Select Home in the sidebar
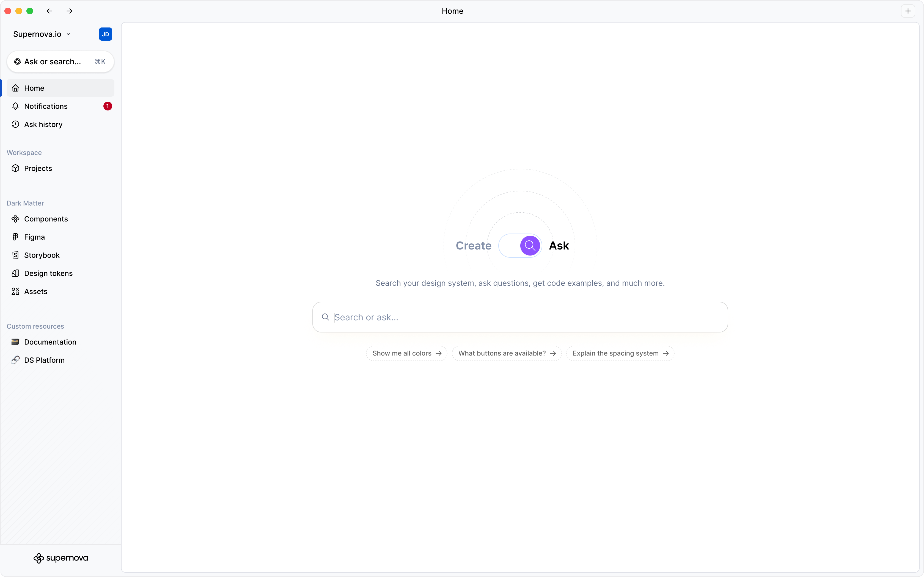924x577 pixels. 34,88
